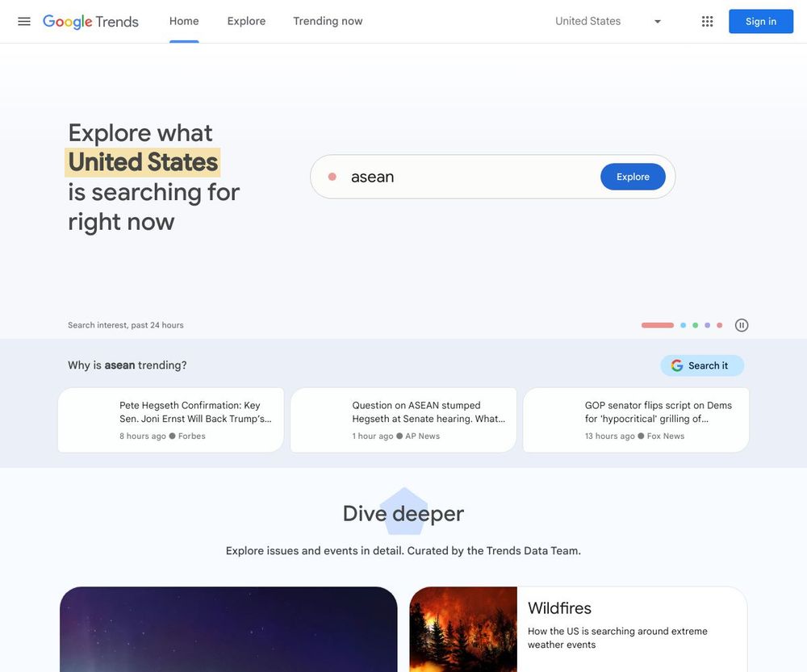The width and height of the screenshot is (807, 672).
Task: Open the Google apps grid
Action: point(707,21)
